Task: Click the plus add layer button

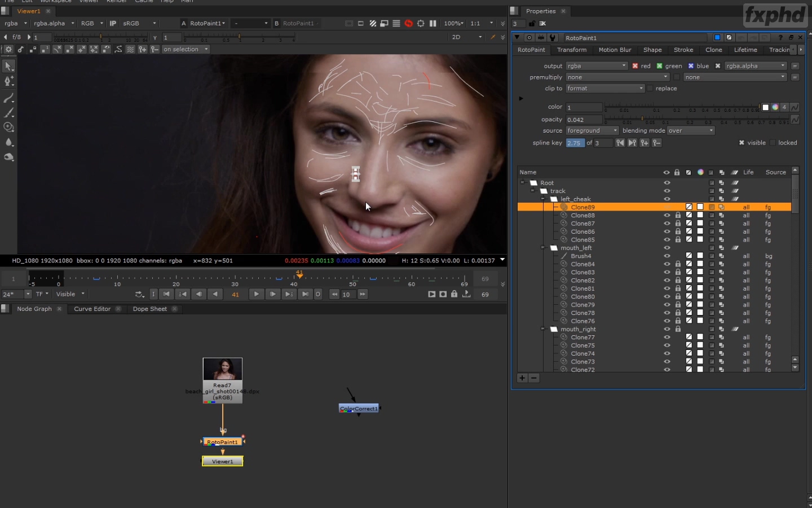Action: (x=522, y=378)
